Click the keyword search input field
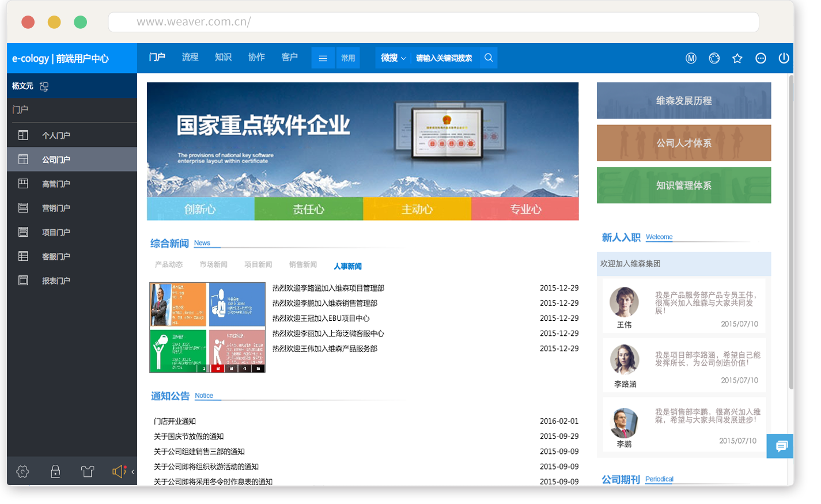Viewport: 821px width, 504px height. point(444,58)
